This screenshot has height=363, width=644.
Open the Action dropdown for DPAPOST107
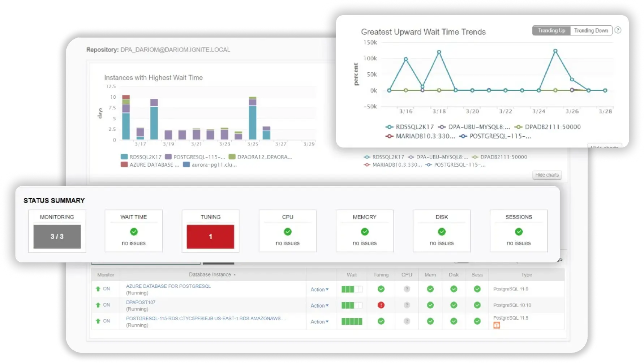[x=319, y=305]
